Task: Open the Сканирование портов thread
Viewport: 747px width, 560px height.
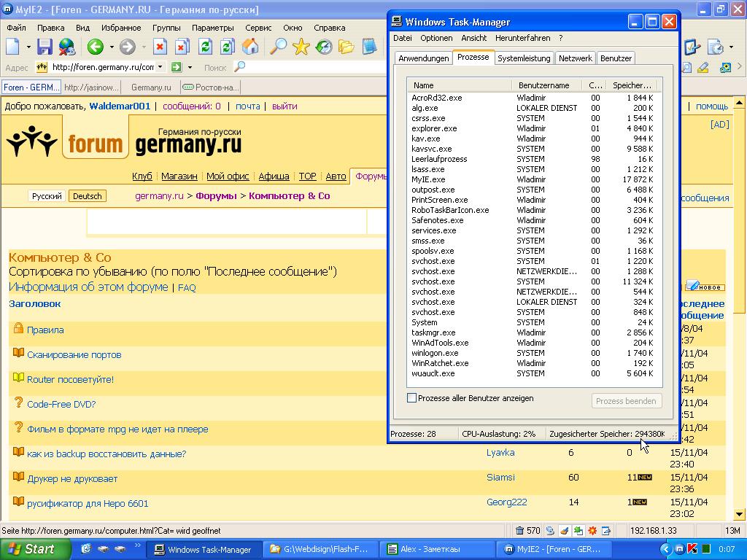Action: tap(74, 355)
